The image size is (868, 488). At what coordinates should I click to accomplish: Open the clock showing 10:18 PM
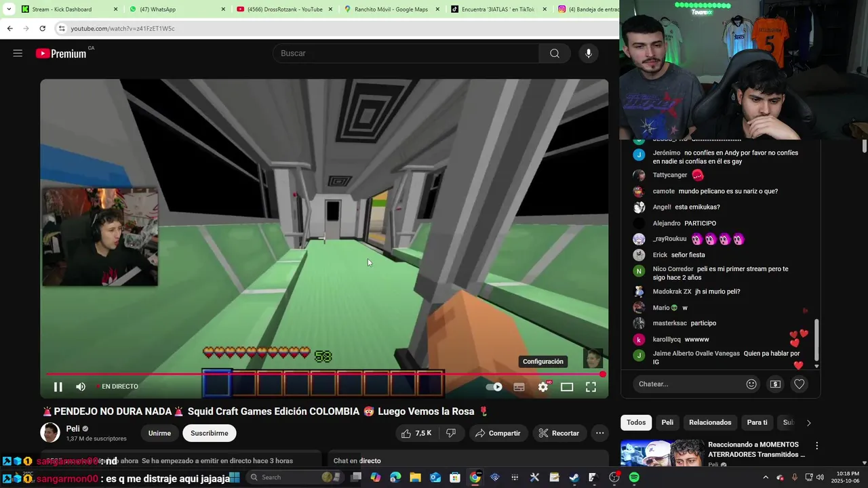pos(846,477)
